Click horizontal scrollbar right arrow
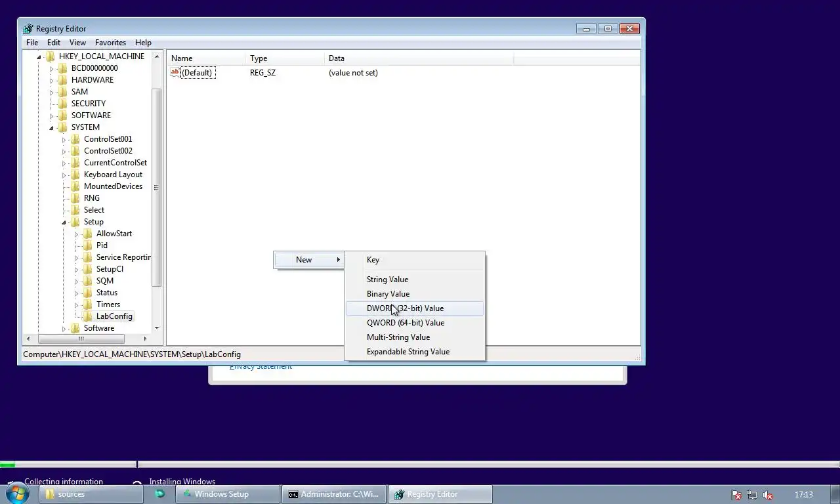 [x=145, y=339]
